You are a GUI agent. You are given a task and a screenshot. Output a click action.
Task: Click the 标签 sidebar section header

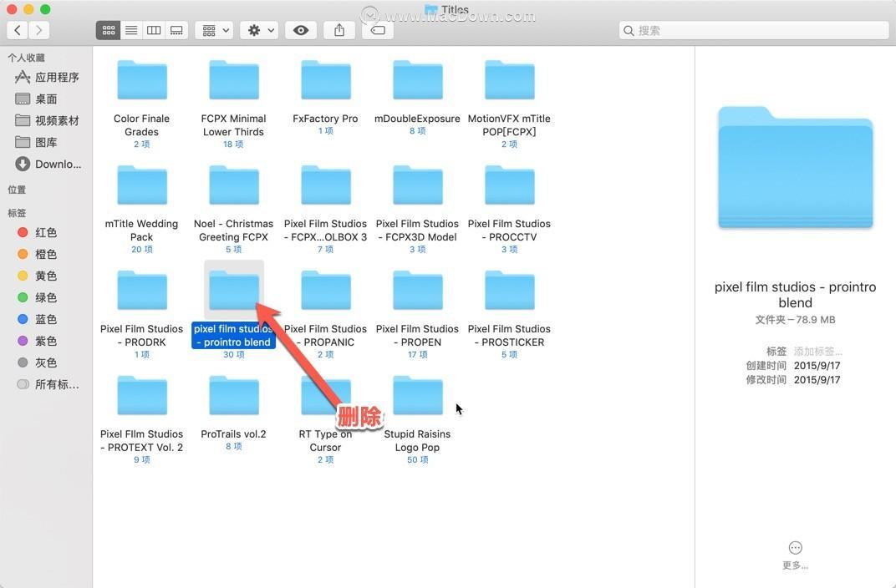click(17, 213)
